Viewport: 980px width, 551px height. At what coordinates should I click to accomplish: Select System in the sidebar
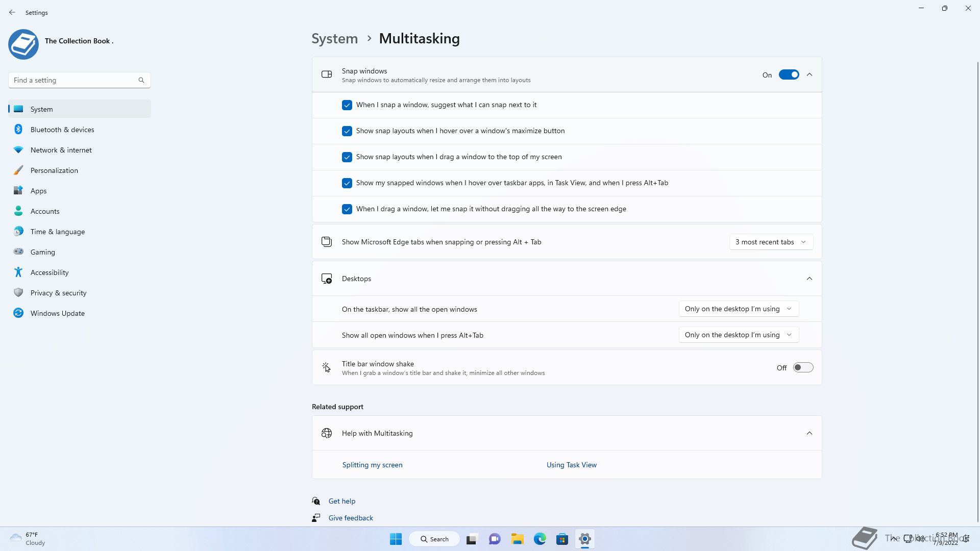(x=80, y=109)
